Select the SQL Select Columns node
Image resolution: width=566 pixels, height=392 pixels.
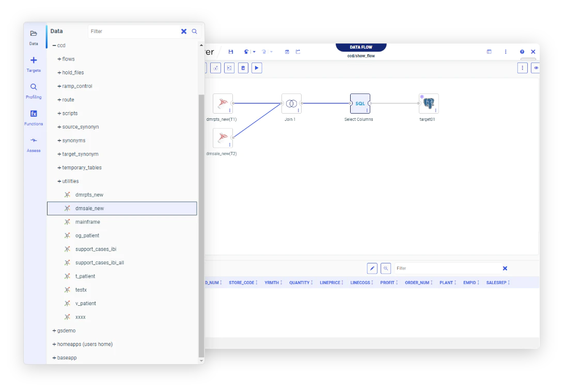click(360, 104)
